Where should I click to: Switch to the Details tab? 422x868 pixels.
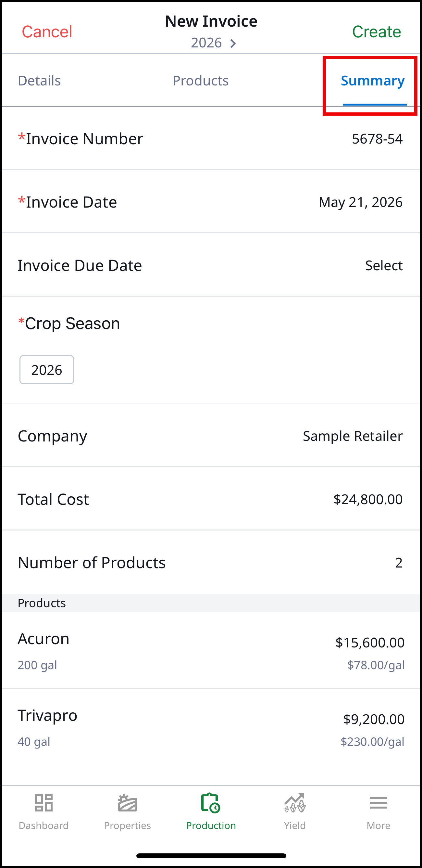39,81
